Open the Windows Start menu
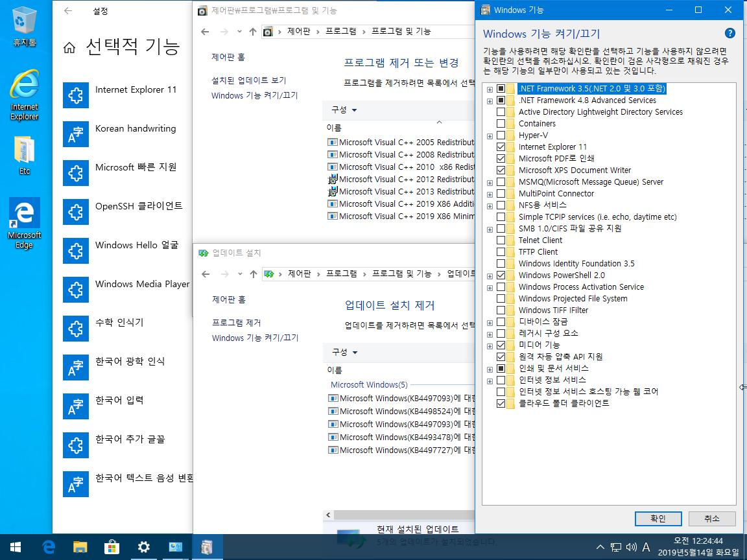The image size is (747, 560). point(16,547)
